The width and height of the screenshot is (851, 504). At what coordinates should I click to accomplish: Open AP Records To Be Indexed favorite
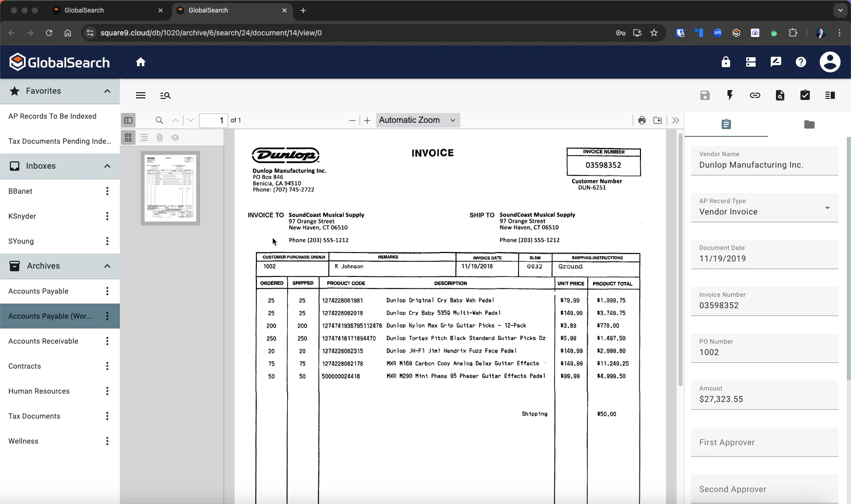(52, 116)
